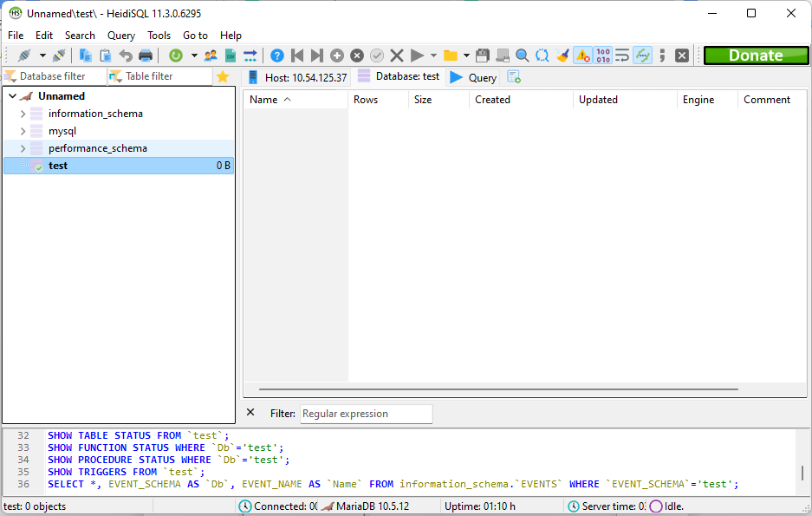
Task: Click the magnifier Find text icon
Action: tap(523, 56)
